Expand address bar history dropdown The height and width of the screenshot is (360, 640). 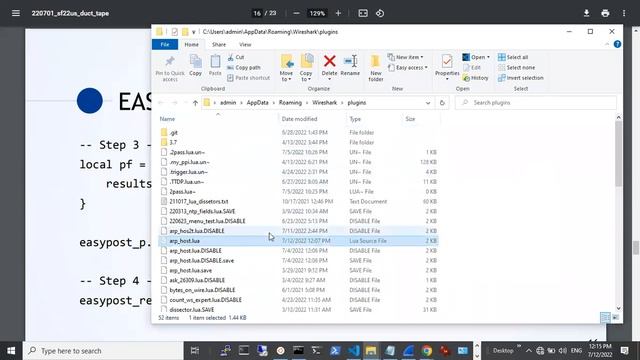pyautogui.click(x=428, y=103)
